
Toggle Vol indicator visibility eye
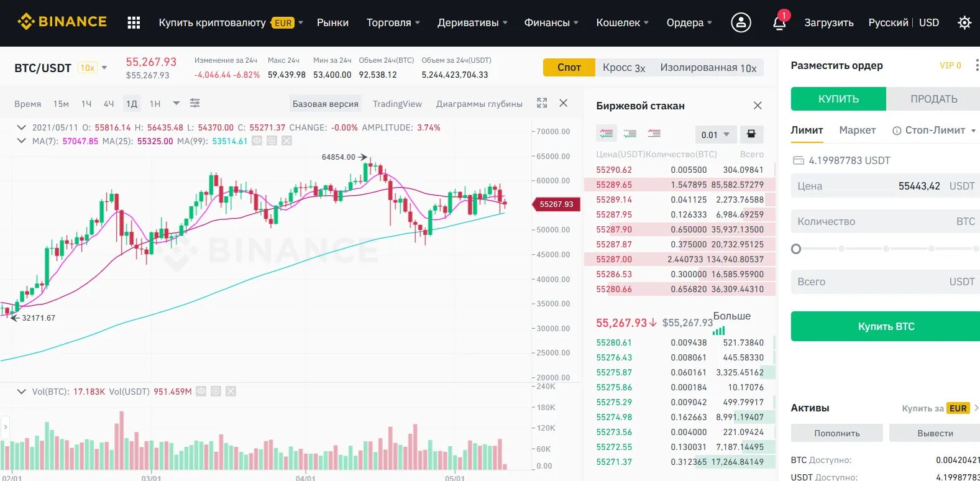click(x=201, y=392)
